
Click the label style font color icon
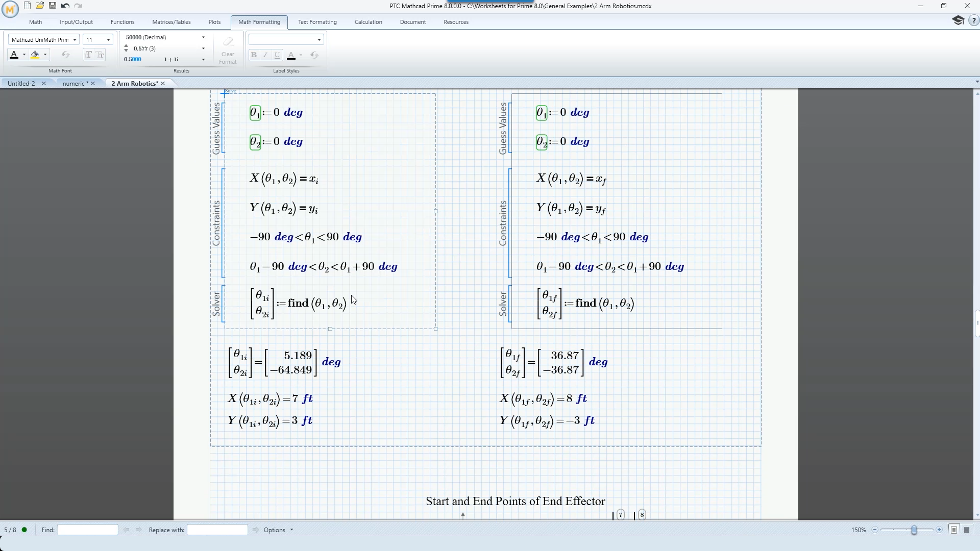291,55
